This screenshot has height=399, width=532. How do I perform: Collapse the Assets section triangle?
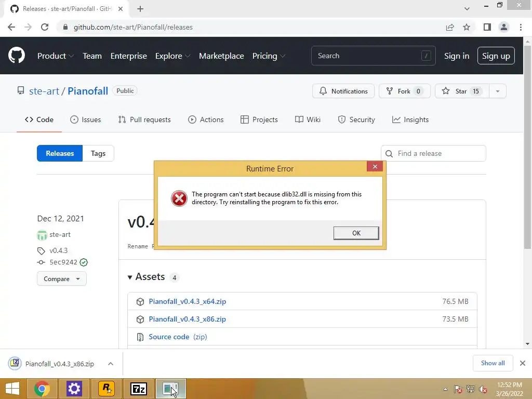pyautogui.click(x=129, y=277)
